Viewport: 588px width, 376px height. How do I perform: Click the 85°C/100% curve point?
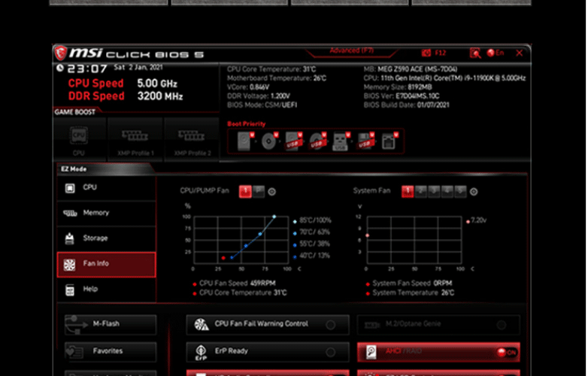click(274, 217)
